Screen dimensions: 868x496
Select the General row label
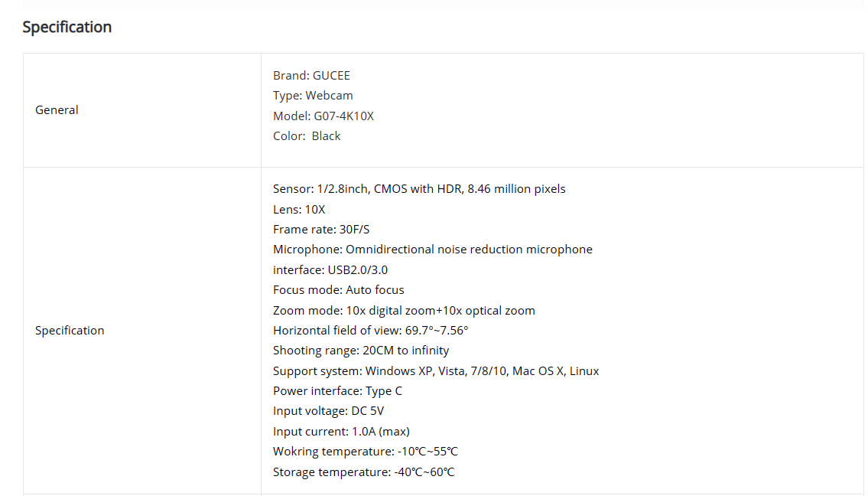[x=57, y=109]
